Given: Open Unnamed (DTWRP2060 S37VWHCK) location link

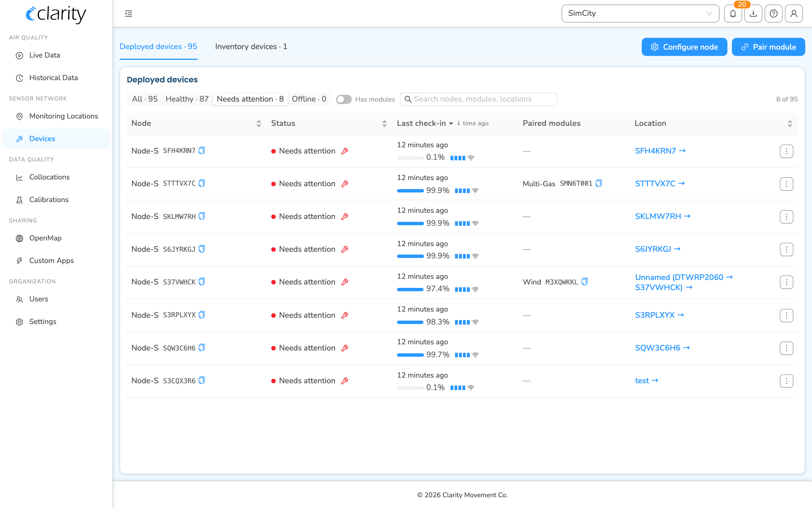Looking at the screenshot, I should 683,282.
